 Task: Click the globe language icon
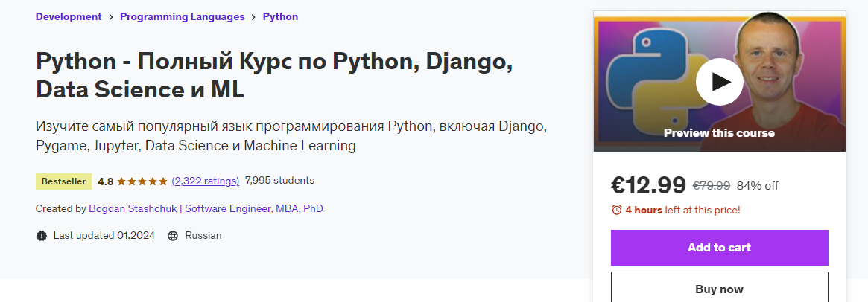(173, 236)
